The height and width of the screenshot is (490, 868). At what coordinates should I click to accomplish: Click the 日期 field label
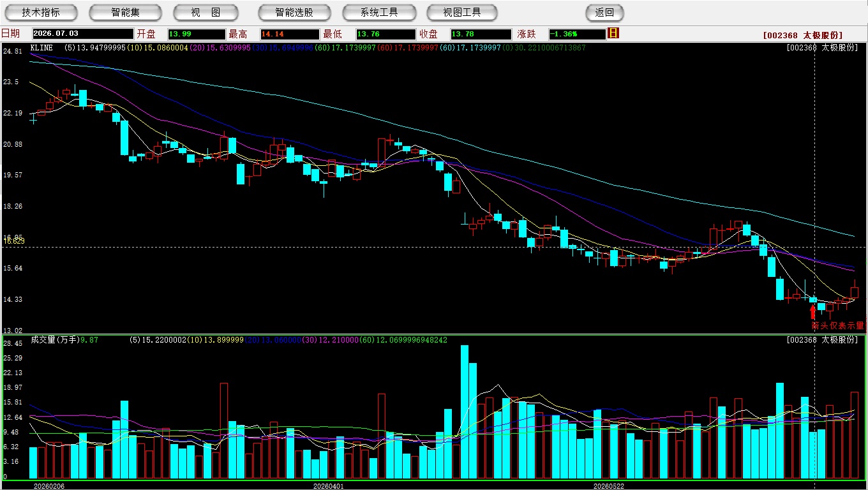pos(10,34)
